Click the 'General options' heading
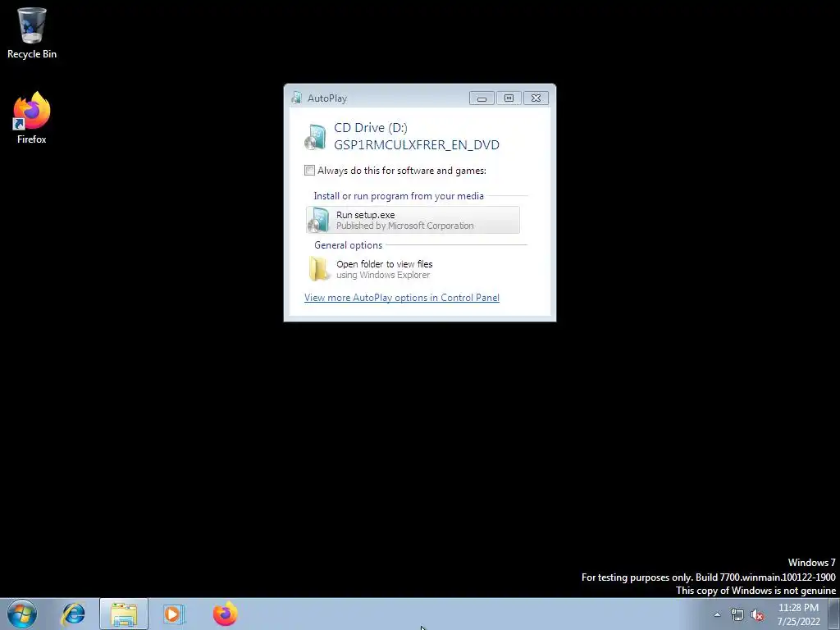 click(348, 245)
